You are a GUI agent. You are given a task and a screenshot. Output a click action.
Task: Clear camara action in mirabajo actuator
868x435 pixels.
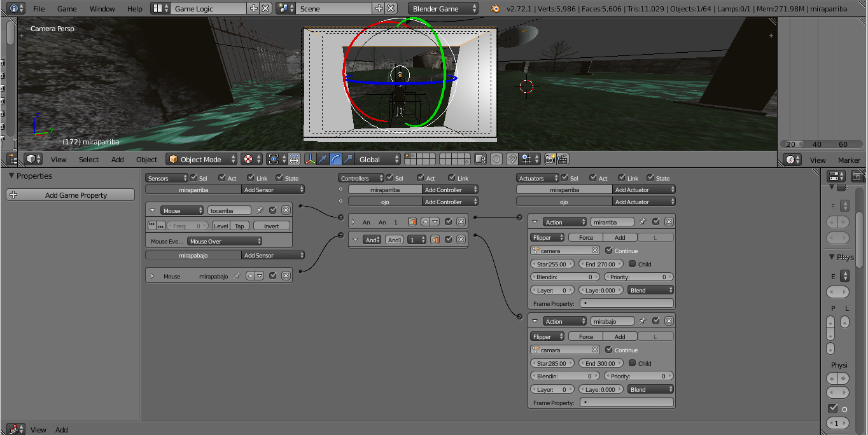(x=595, y=350)
